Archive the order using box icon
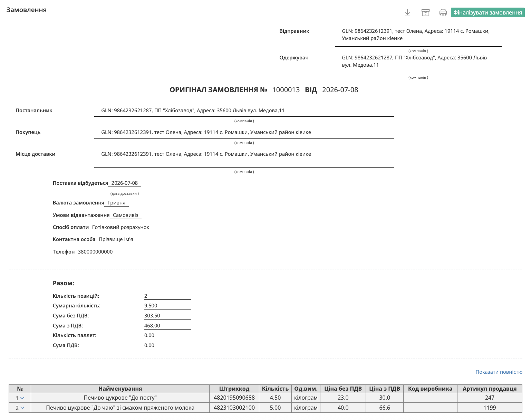The width and height of the screenshot is (531, 420). (425, 13)
